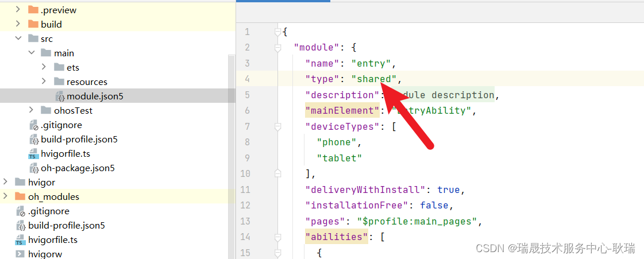Fold the abilities array on line 14
The height and width of the screenshot is (259, 644).
pos(278,237)
